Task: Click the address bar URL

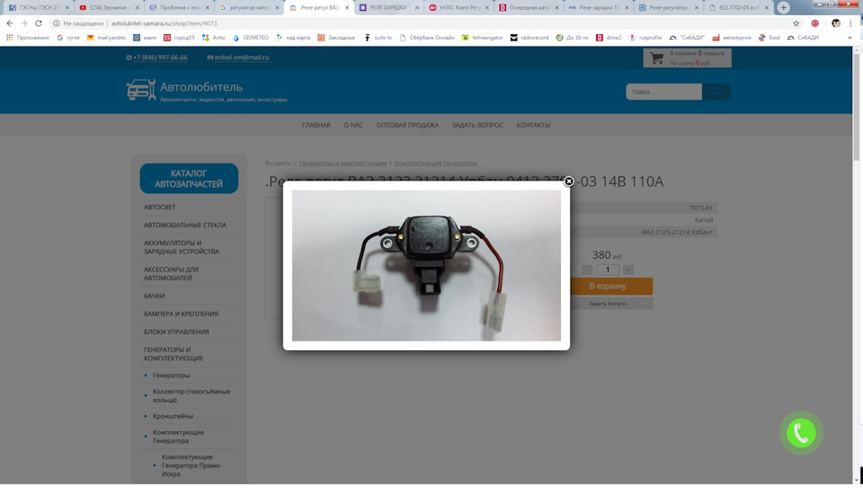Action: pos(164,23)
